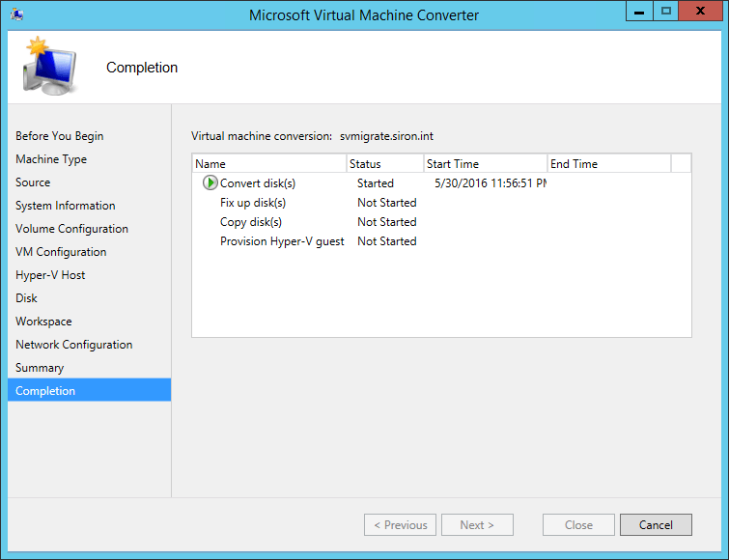Click Not Started status for Fix up disk(s)
729x560 pixels.
pos(387,203)
